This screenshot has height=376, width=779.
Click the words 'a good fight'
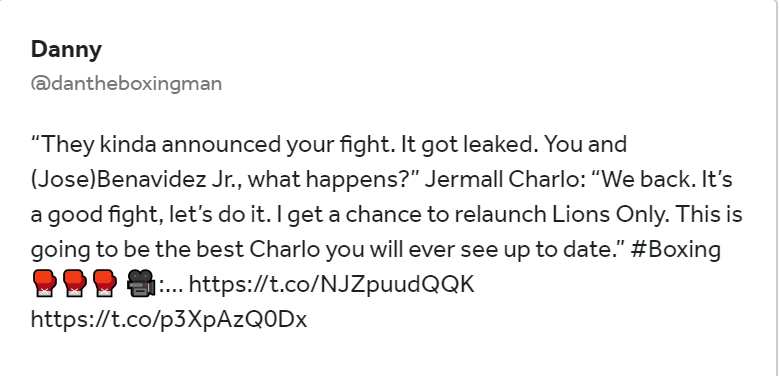coord(96,215)
